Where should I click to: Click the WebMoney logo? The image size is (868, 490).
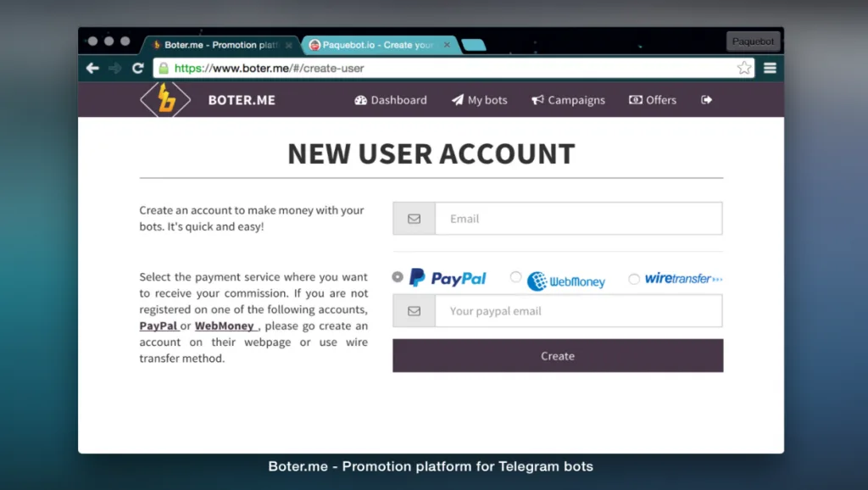tap(565, 281)
